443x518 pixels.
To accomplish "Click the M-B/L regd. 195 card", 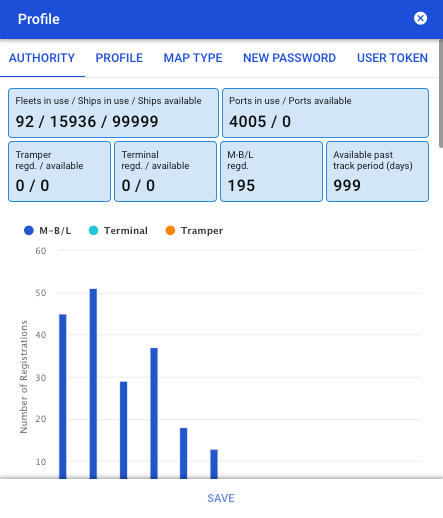I will [x=271, y=172].
